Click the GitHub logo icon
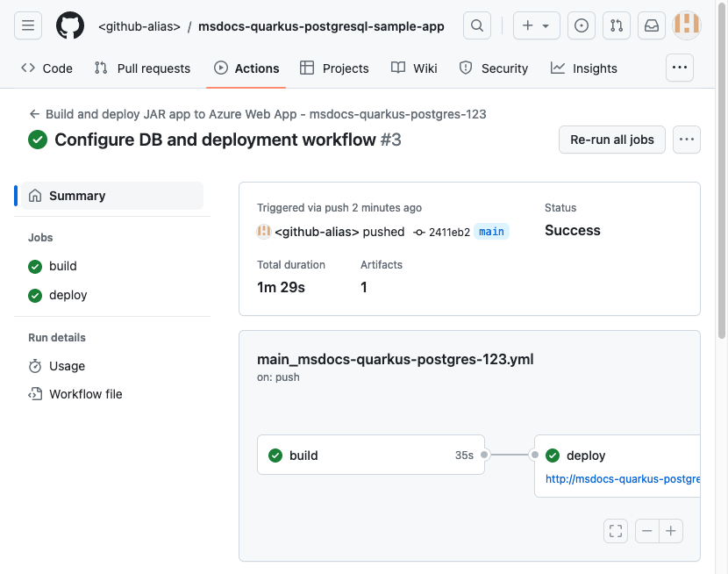The image size is (728, 574). click(70, 26)
